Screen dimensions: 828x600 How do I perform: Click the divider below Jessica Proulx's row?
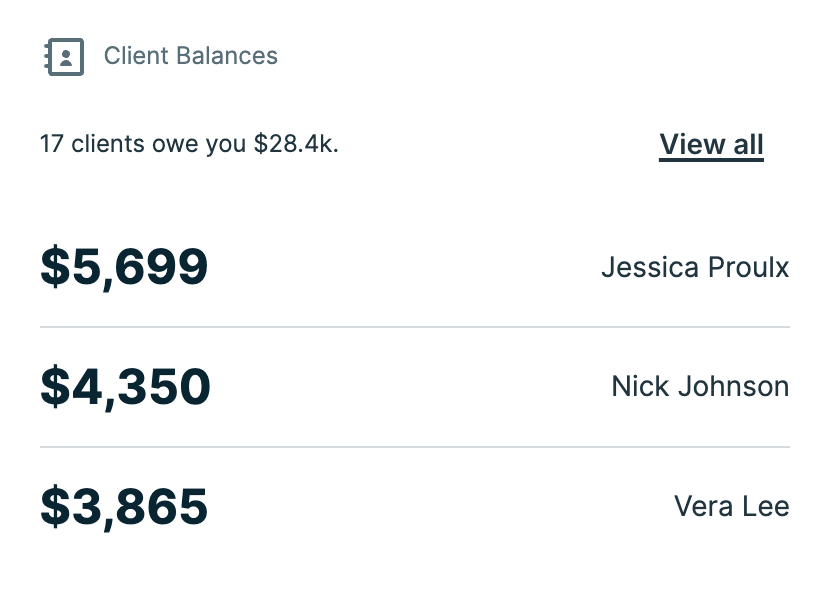click(x=414, y=327)
